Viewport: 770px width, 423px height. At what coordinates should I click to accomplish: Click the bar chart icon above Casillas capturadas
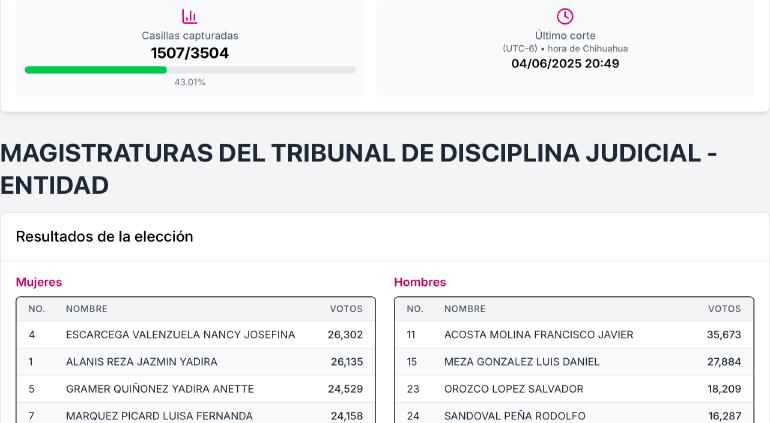coord(189,16)
